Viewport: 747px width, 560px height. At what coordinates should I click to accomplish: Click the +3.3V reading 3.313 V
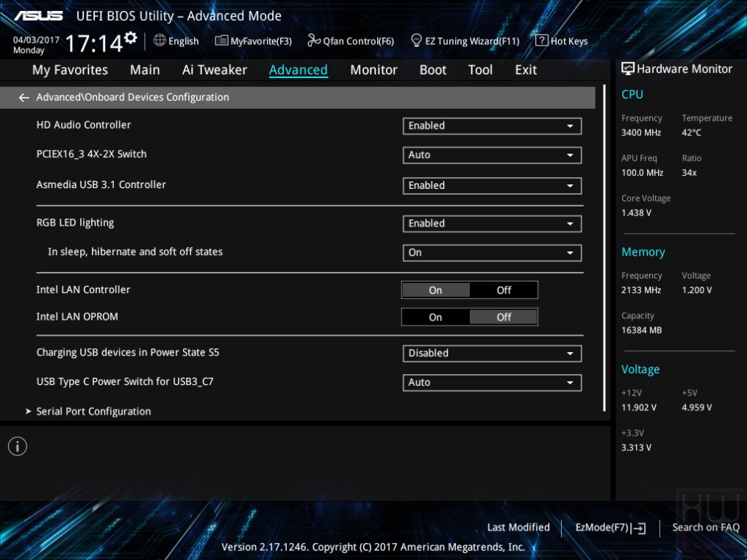[637, 448]
